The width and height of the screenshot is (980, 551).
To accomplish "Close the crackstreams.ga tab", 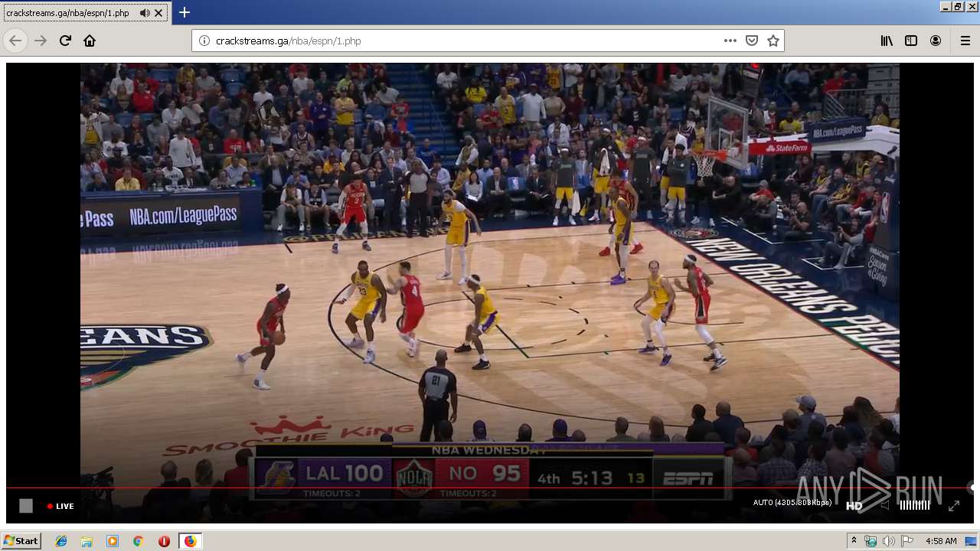I will coord(158,13).
